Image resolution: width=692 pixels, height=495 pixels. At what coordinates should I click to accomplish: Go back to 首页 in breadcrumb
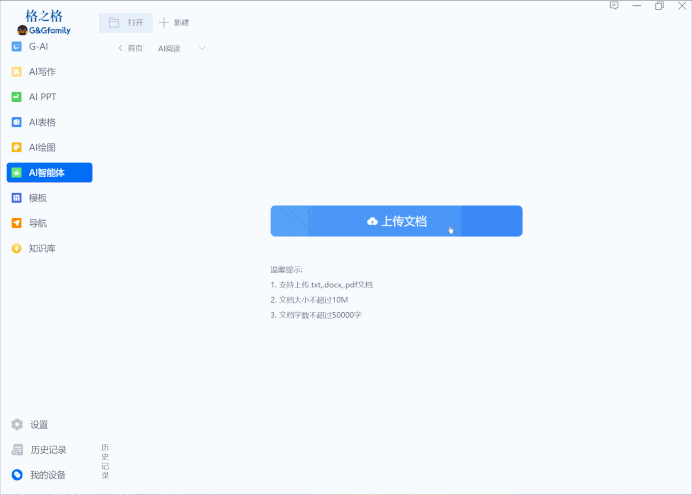(x=130, y=48)
